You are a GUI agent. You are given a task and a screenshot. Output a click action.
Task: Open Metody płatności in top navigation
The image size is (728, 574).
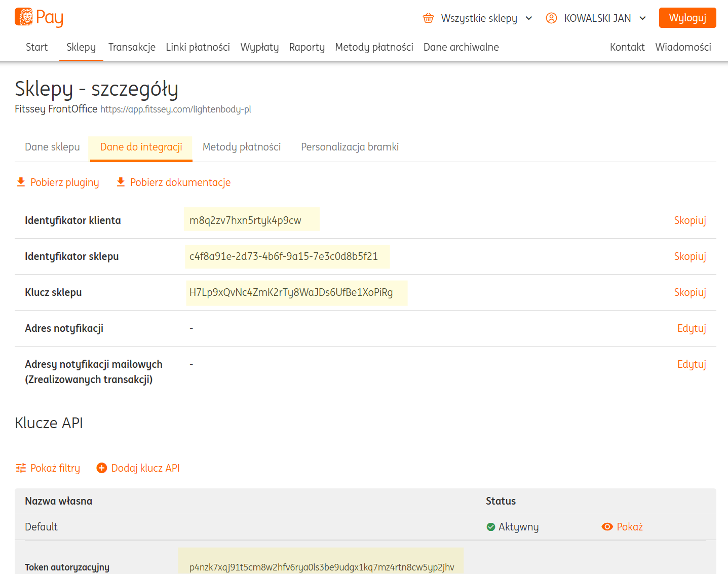[x=374, y=47]
